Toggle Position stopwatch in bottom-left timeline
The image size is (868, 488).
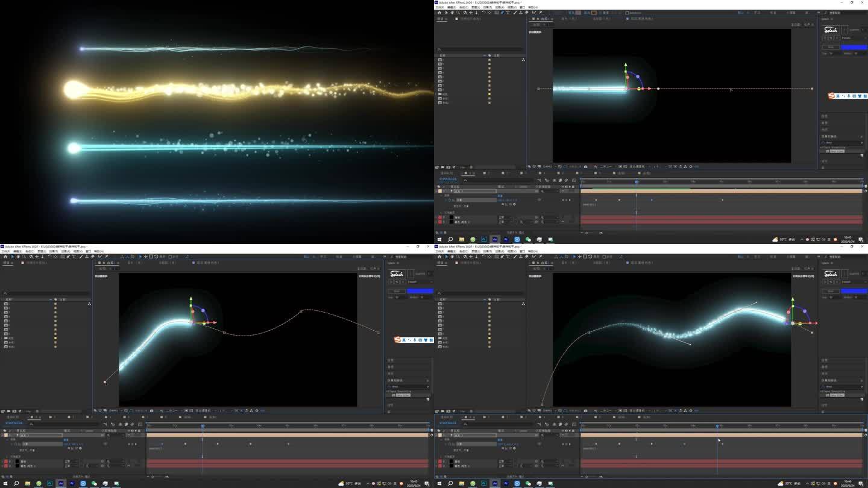point(16,444)
